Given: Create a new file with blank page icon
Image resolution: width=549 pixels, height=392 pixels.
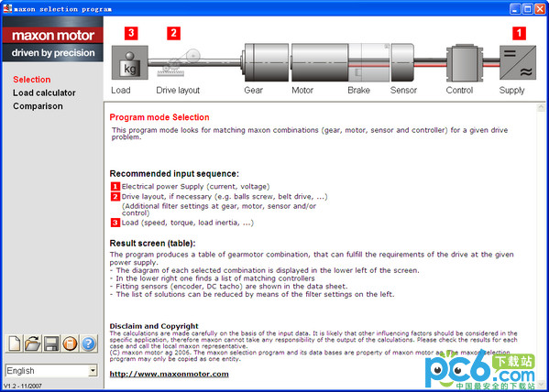Looking at the screenshot, I should [15, 343].
